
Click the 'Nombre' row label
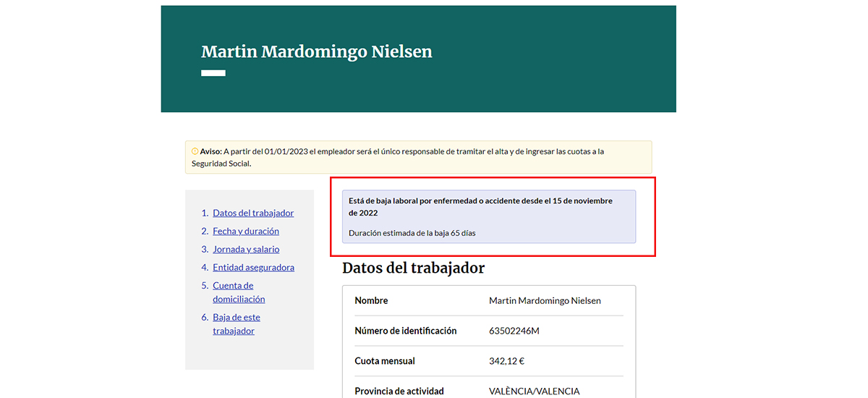[371, 300]
